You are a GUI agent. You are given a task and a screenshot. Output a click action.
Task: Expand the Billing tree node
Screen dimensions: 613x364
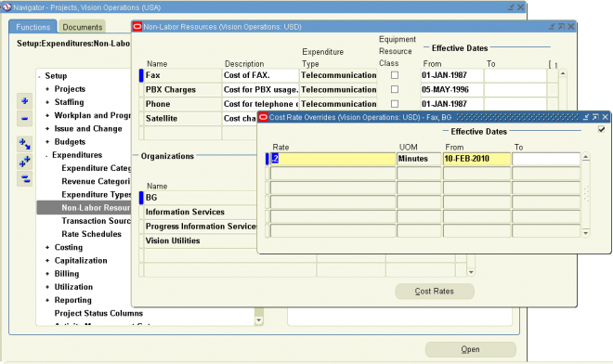[x=47, y=274]
